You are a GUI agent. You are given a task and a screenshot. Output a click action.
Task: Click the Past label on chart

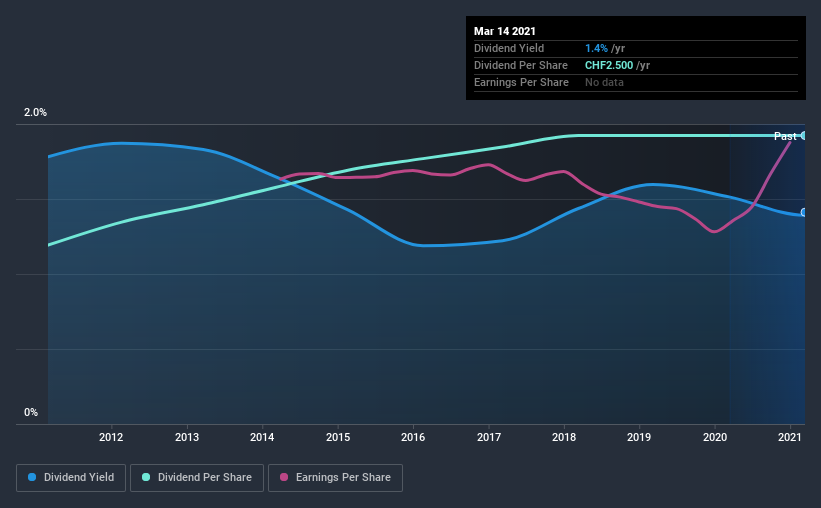784,136
